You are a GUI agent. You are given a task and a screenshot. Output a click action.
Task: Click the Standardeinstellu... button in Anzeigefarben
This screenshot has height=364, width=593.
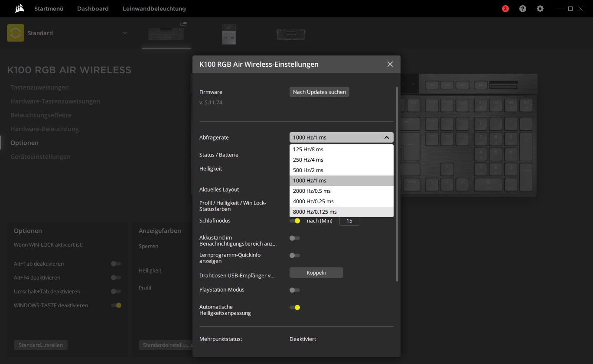[x=166, y=345]
